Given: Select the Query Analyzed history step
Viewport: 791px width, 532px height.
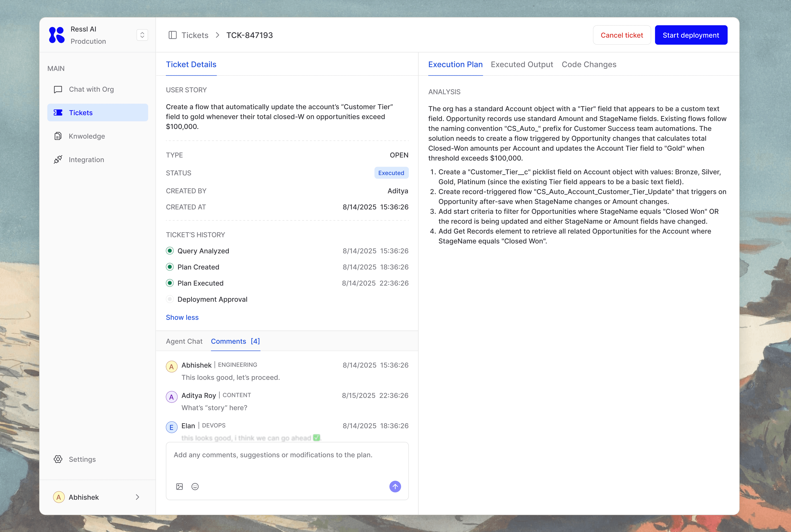Looking at the screenshot, I should click(x=203, y=251).
